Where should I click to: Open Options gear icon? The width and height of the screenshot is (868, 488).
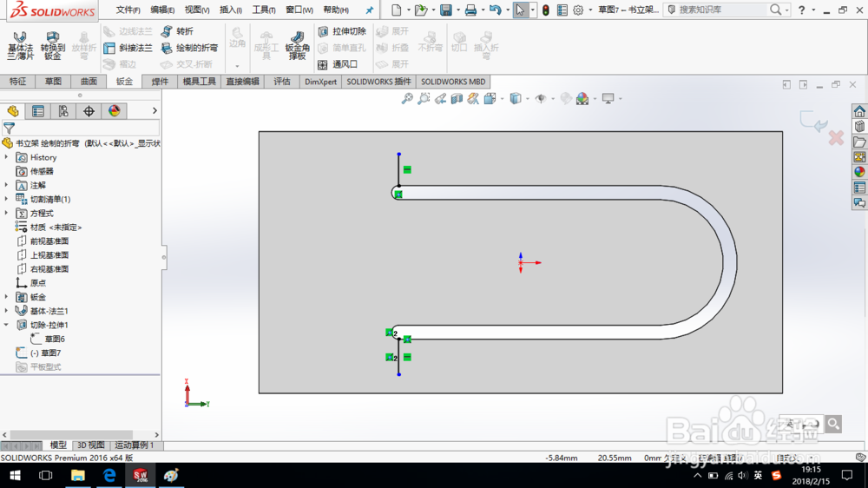click(578, 10)
